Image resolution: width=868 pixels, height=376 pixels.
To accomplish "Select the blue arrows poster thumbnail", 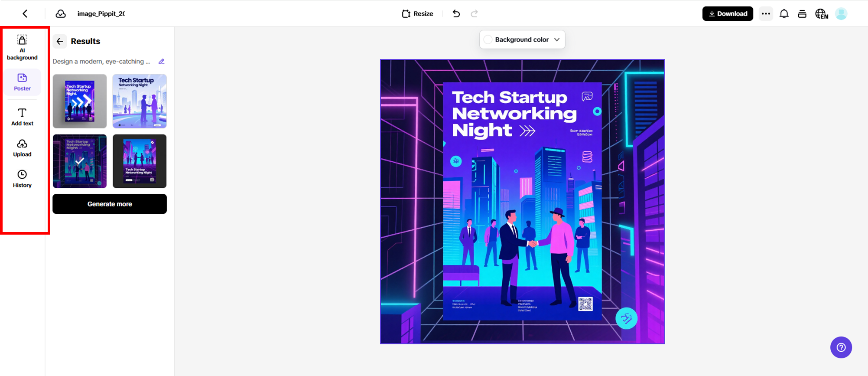I will coord(80,101).
